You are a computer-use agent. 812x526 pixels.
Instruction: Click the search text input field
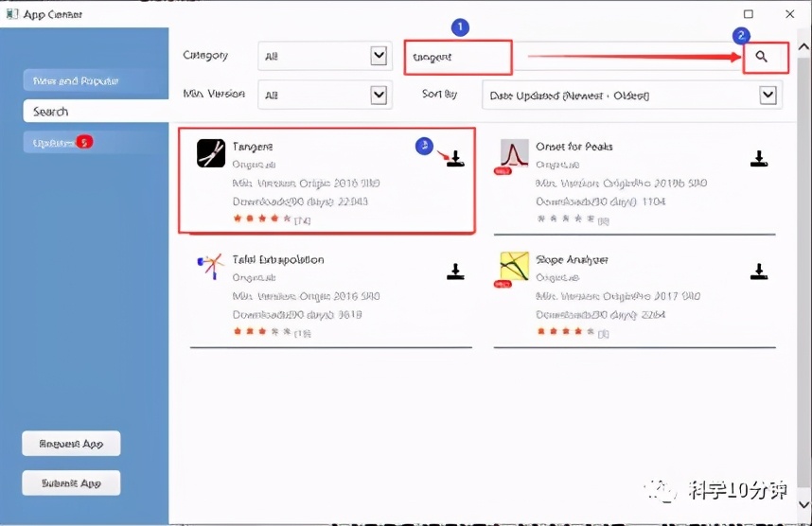point(574,57)
